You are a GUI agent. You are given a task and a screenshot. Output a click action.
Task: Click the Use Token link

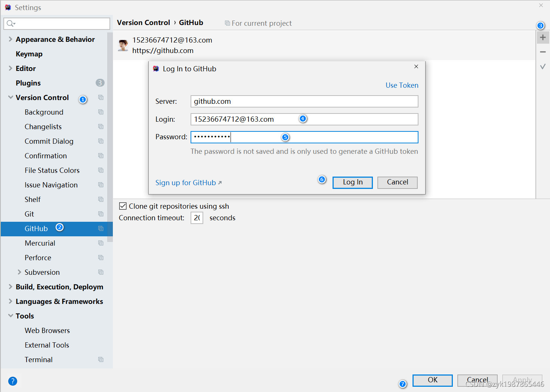click(x=402, y=85)
